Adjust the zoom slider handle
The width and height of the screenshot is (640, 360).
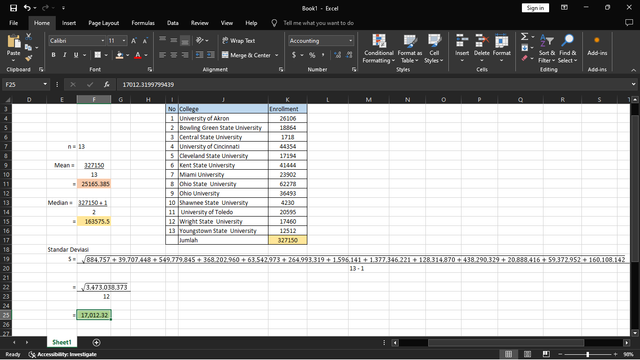click(588, 354)
